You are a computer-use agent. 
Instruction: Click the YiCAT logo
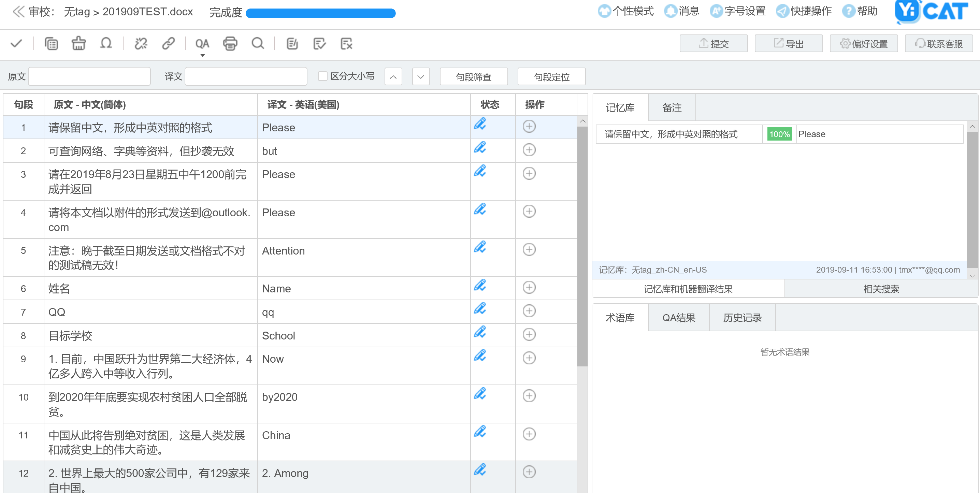pos(931,11)
